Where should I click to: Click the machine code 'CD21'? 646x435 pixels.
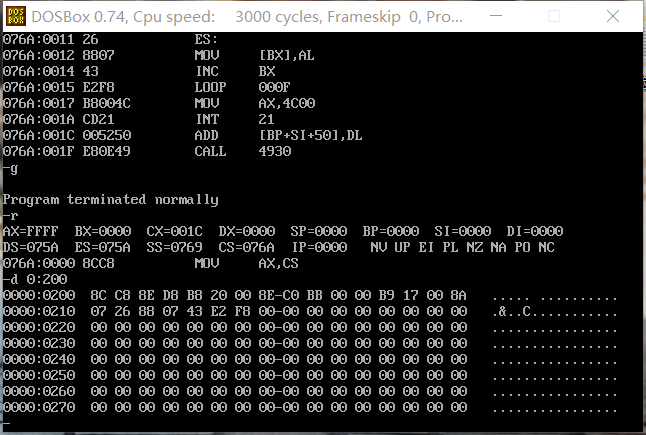98,119
